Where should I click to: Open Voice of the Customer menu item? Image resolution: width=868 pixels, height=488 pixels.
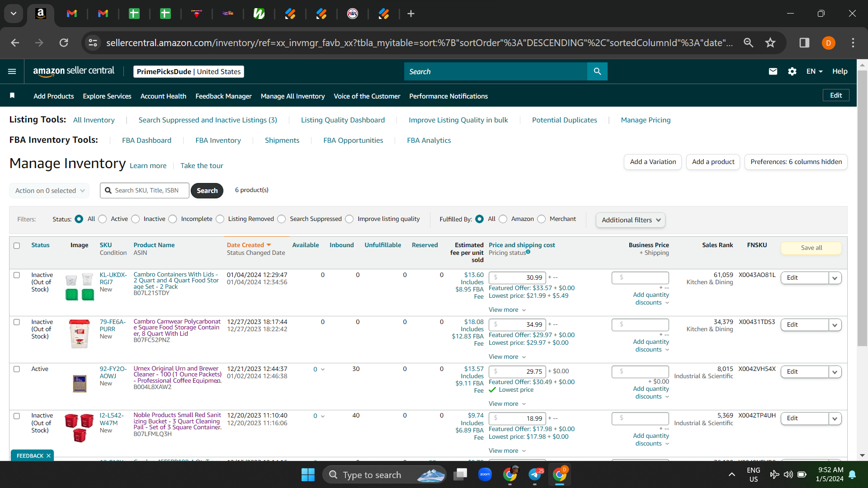(367, 96)
